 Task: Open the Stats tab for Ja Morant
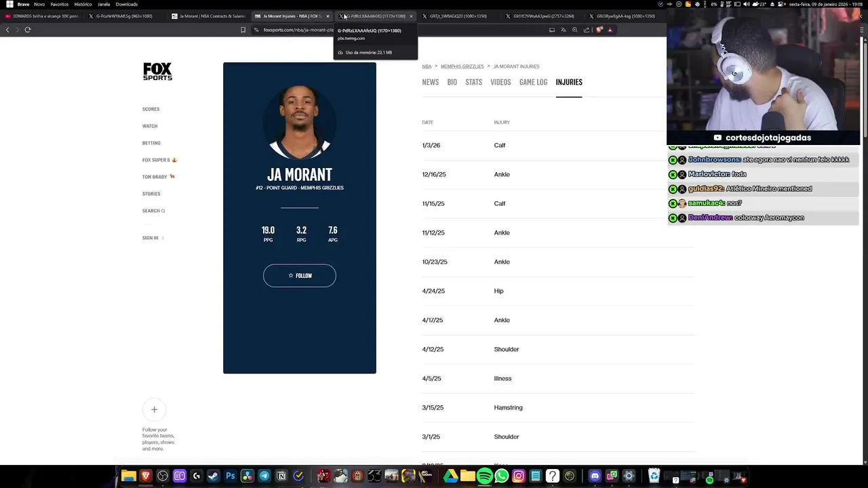pos(474,82)
